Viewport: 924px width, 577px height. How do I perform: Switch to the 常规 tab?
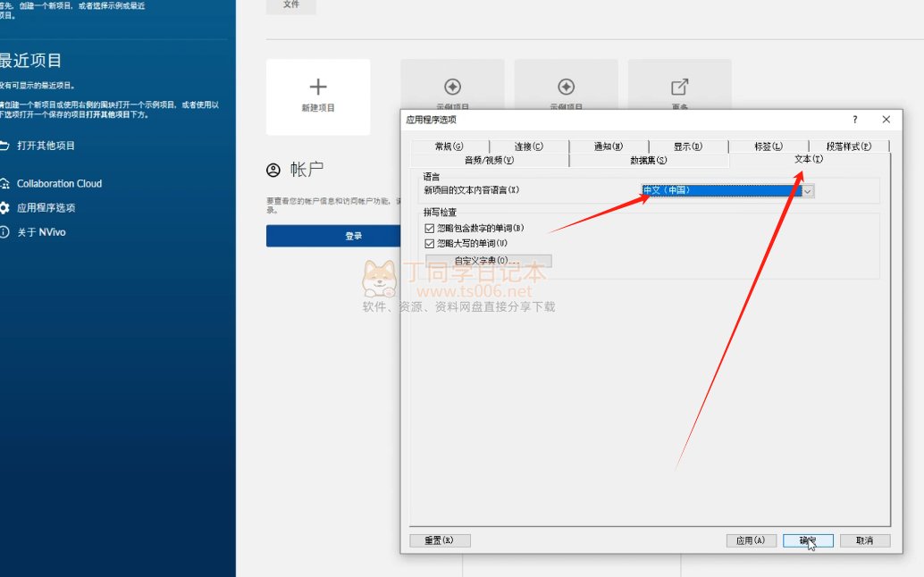449,146
